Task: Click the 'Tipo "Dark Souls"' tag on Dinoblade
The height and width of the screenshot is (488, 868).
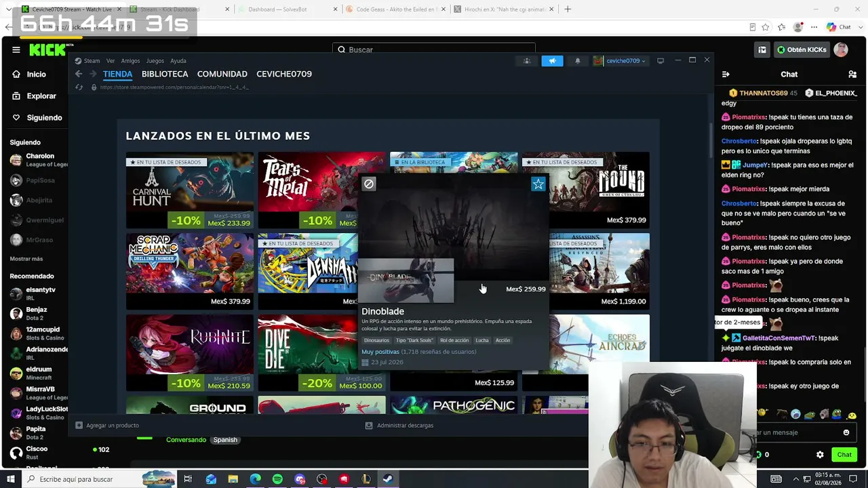Action: click(414, 340)
